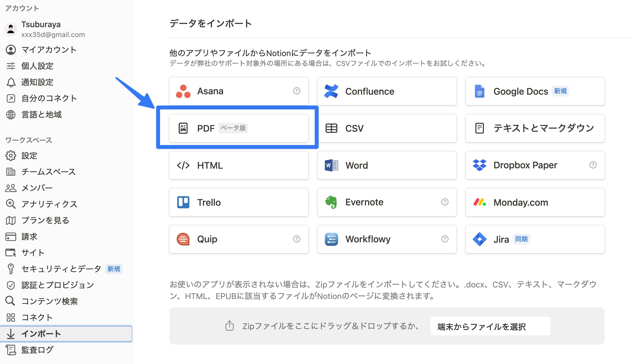
Task: Open アナリティクス in the sidebar
Action: [66, 204]
